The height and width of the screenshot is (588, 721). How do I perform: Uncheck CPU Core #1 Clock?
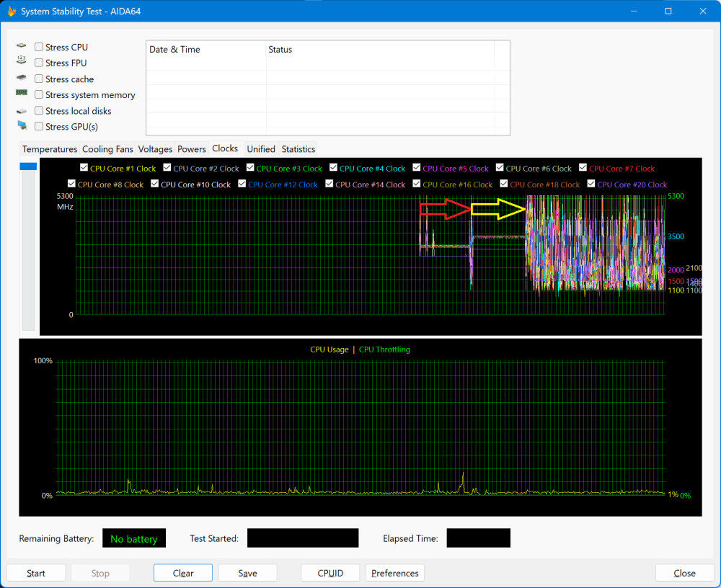pyautogui.click(x=84, y=167)
